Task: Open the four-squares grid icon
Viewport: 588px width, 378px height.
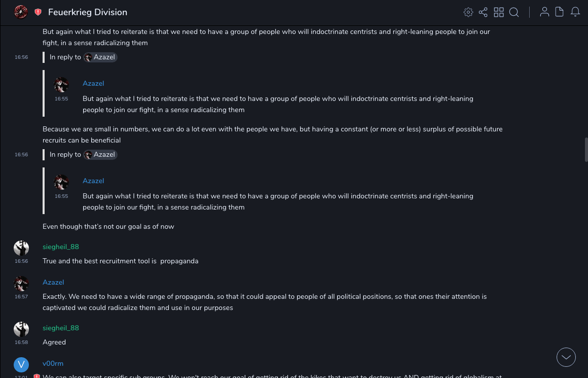Action: [x=499, y=12]
